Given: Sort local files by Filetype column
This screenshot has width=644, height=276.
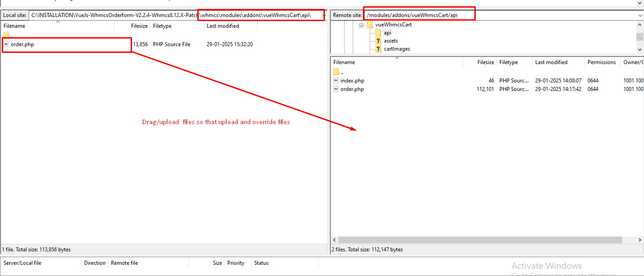Looking at the screenshot, I should 162,26.
